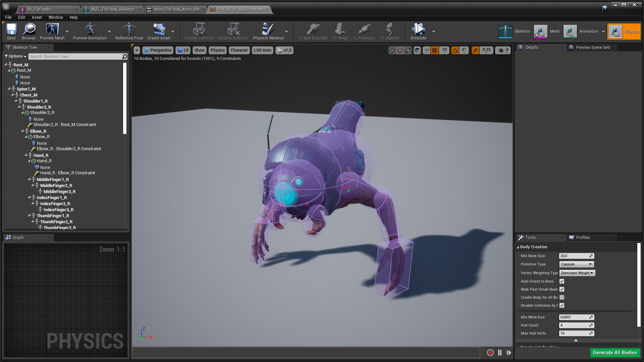The width and height of the screenshot is (644, 362).
Task: Open the Primitive Type Capsule dropdown
Action: coord(576,264)
